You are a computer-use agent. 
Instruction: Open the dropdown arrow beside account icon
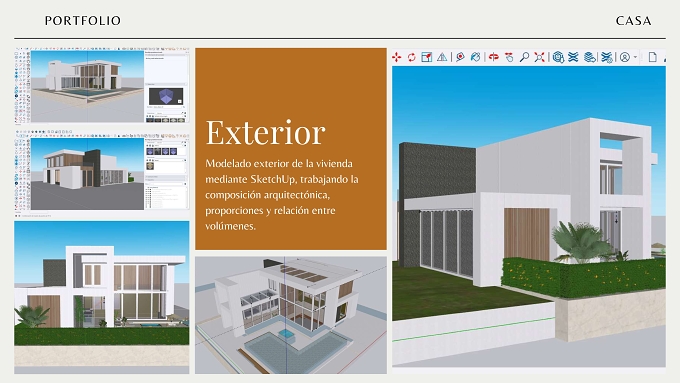coord(635,57)
